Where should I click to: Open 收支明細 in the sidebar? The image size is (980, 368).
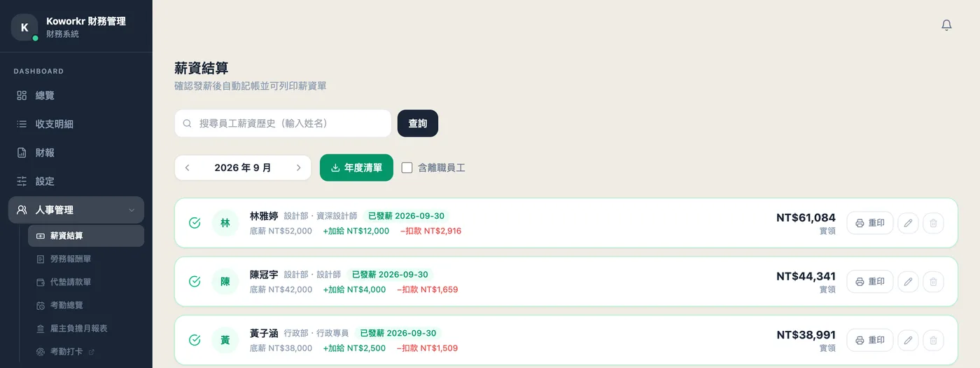[x=76, y=124]
